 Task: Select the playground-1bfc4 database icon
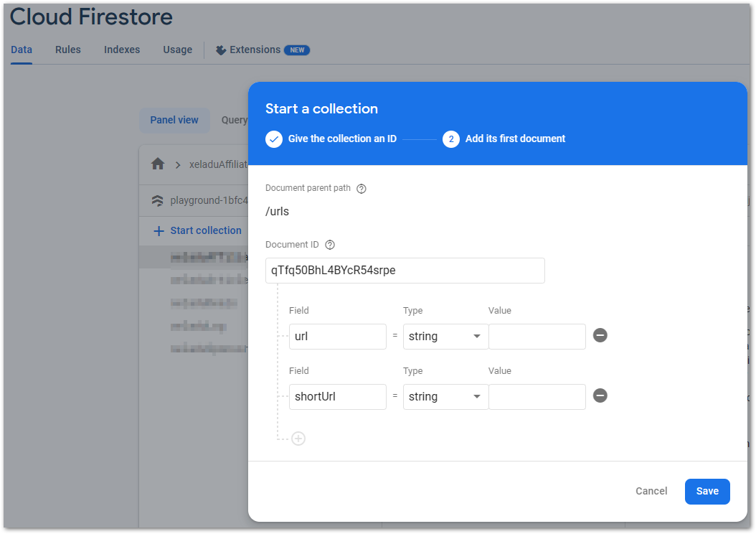[x=158, y=200]
